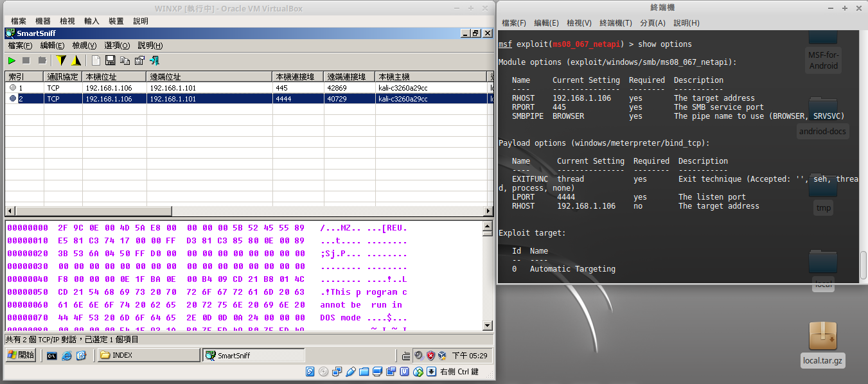The height and width of the screenshot is (384, 868).
Task: Click the VirtualBox hard disk status icon
Action: coord(310,371)
